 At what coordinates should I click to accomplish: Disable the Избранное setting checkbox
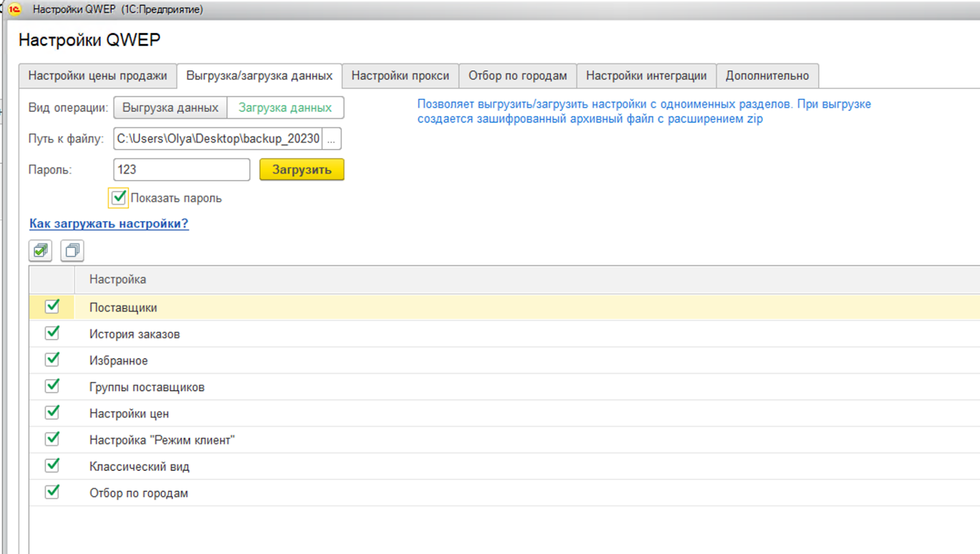53,359
